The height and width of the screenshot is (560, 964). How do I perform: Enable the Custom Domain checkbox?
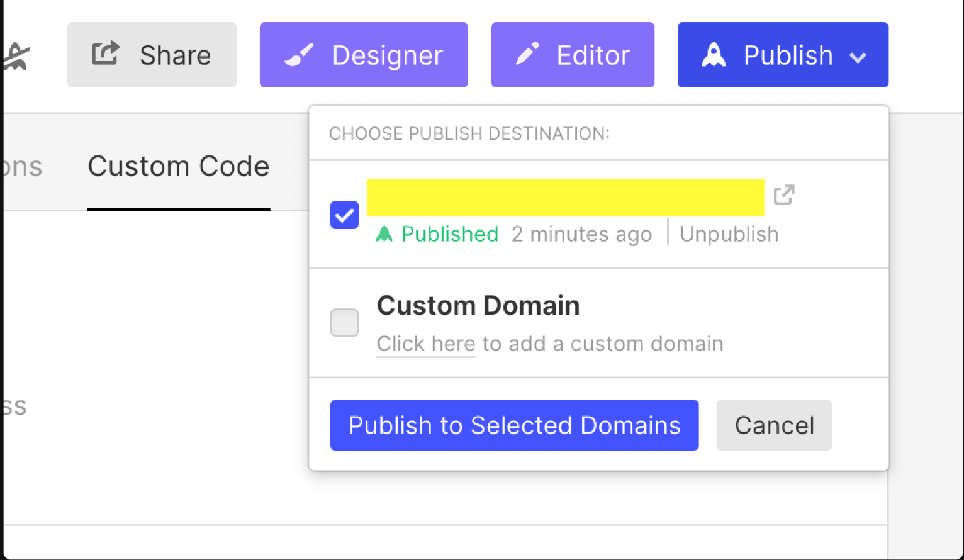pyautogui.click(x=344, y=323)
